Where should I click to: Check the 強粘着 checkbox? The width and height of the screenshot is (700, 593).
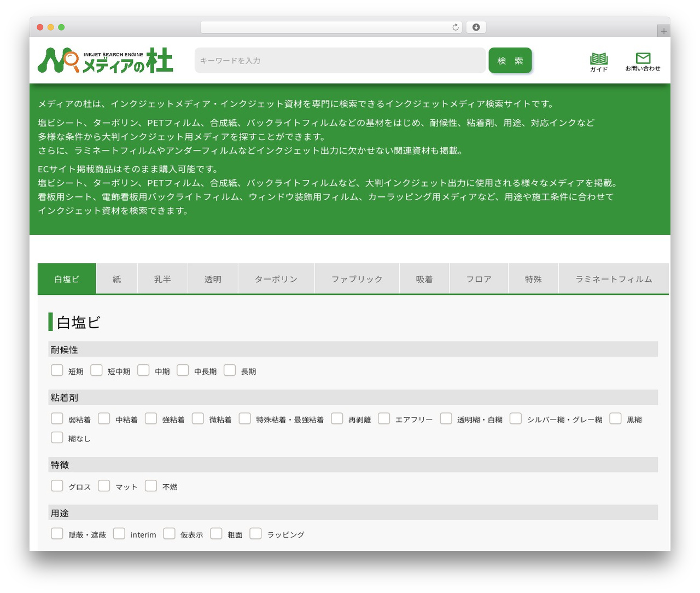(151, 418)
